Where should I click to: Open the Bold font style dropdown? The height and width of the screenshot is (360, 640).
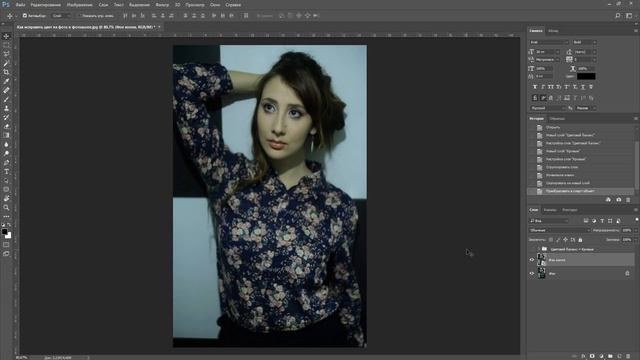coord(584,42)
